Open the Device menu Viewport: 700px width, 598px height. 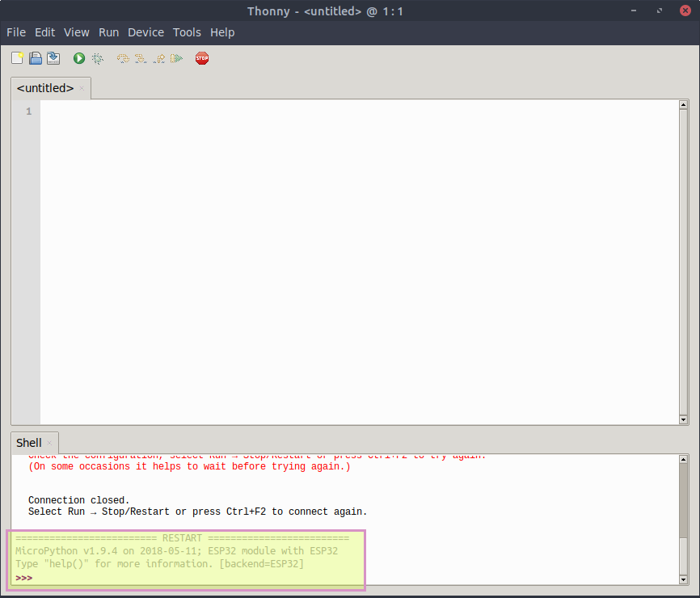click(145, 32)
